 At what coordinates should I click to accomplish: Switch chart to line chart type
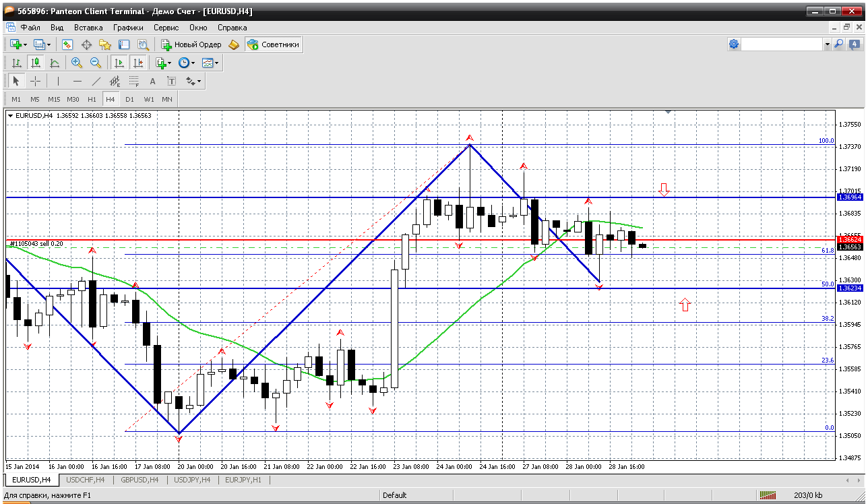tap(55, 63)
